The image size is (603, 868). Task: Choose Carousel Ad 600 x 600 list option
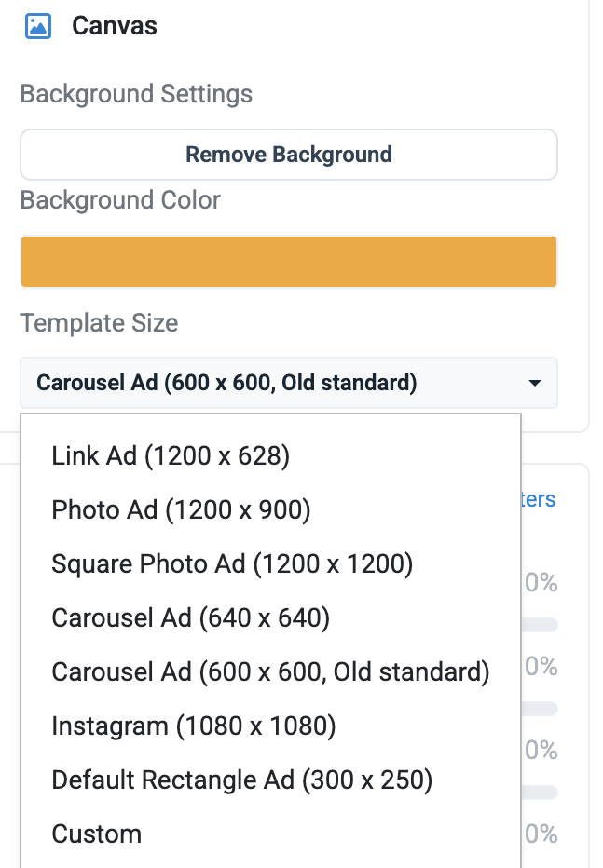coord(270,672)
